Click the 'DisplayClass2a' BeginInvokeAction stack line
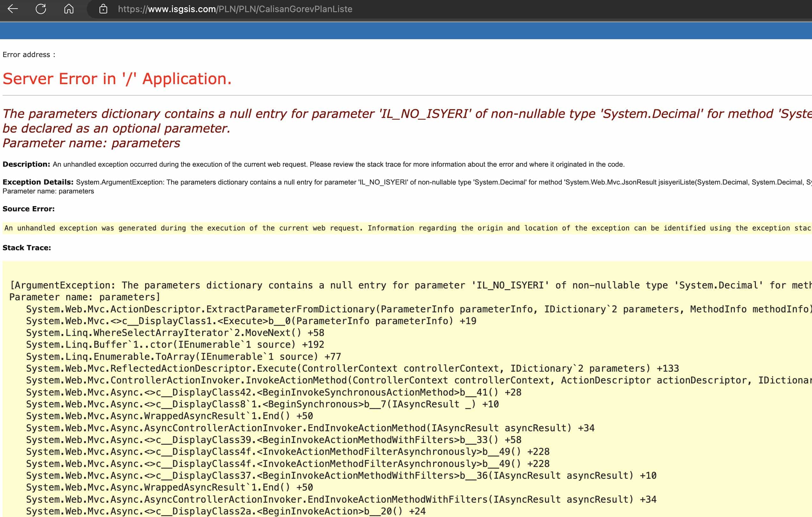 click(225, 511)
